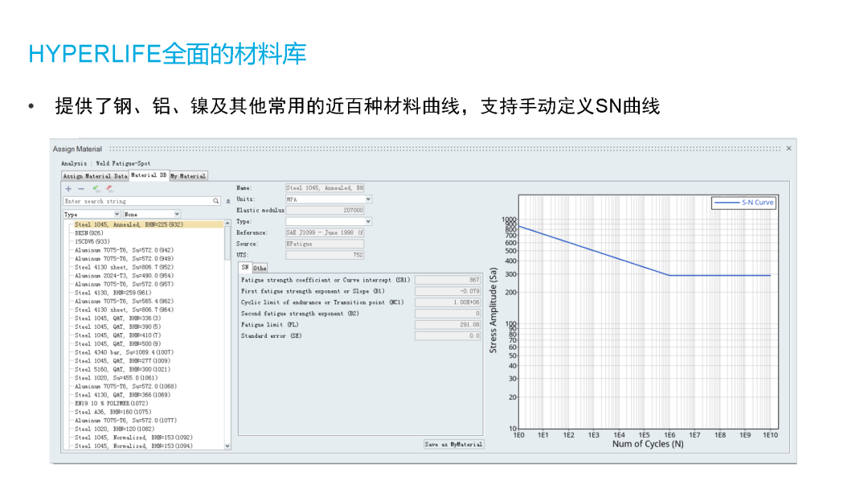
Task: Open the My Material tab
Action: pyautogui.click(x=188, y=176)
